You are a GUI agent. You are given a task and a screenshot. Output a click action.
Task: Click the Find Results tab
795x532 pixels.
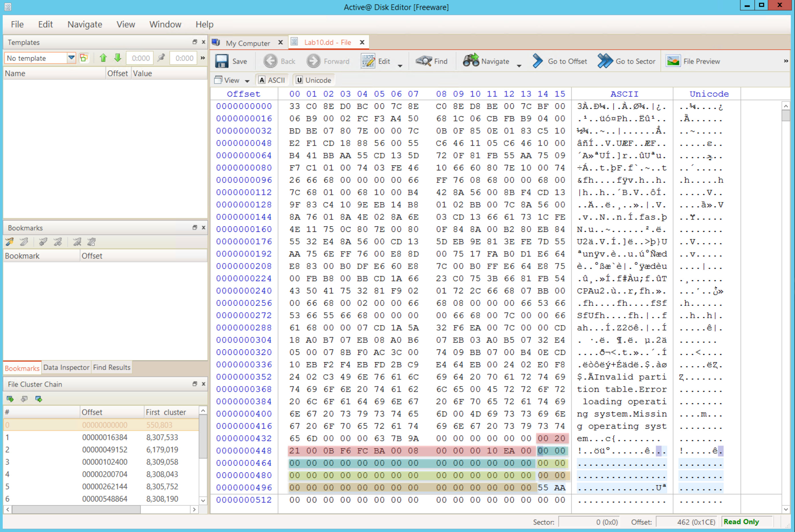pos(111,367)
